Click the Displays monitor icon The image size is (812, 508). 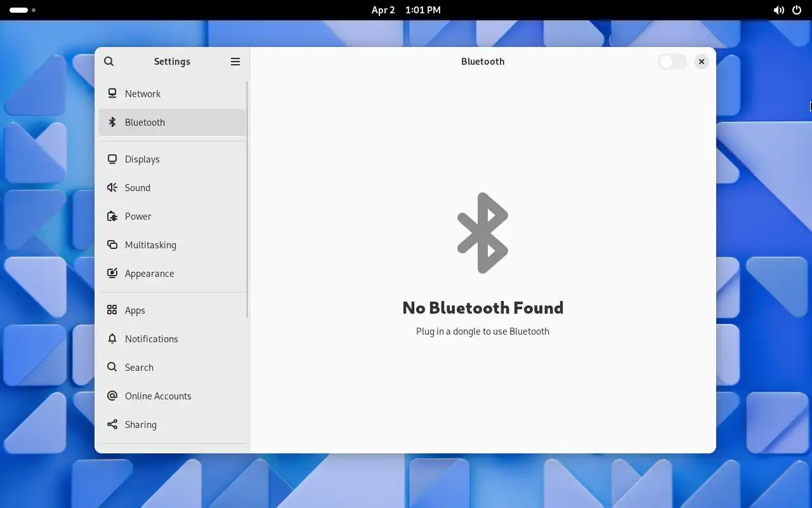click(x=112, y=159)
